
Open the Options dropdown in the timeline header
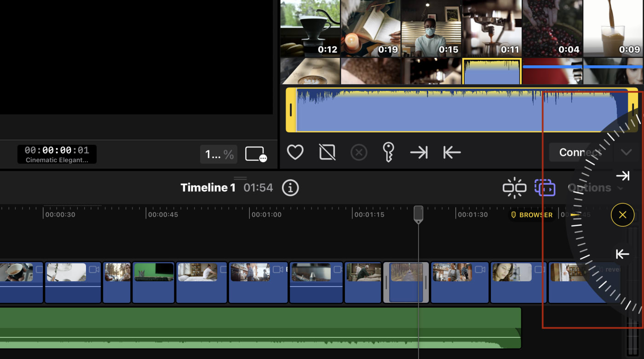[596, 188]
